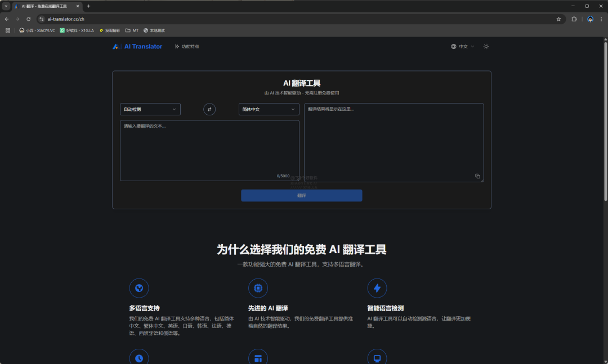Click the globe icon for 多语言支持
Screen dimensions: 608x364
139,288
